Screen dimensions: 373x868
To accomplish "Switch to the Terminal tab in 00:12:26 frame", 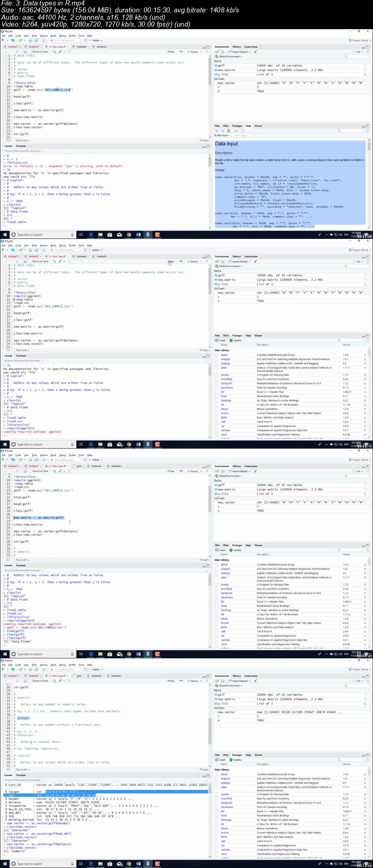I will [21, 775].
